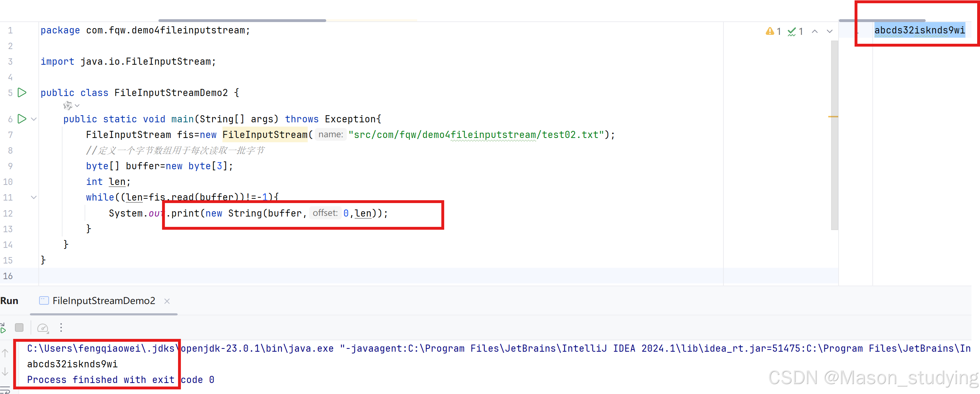Close the FileInputStreamDemo2 run tab

[x=167, y=301]
